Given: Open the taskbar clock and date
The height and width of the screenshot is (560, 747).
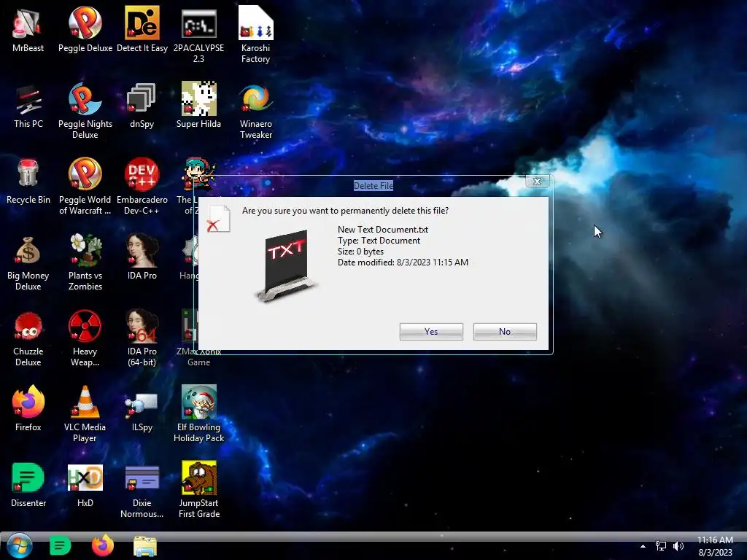Looking at the screenshot, I should (x=715, y=546).
